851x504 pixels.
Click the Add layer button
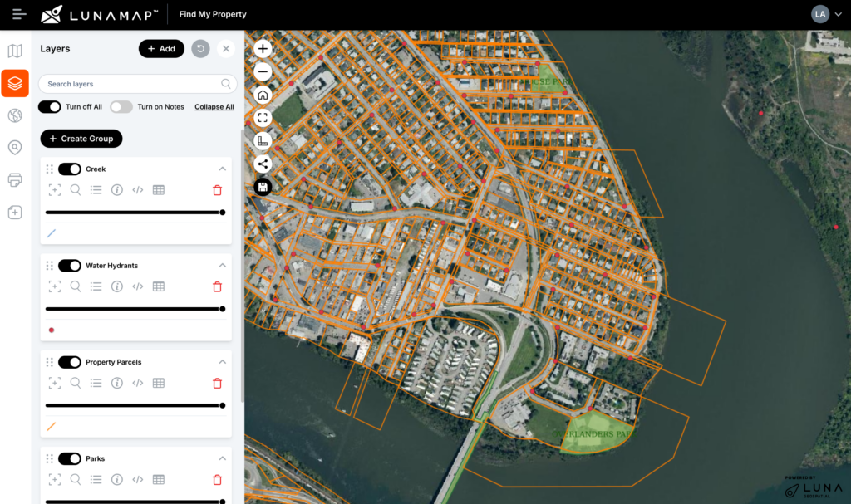tap(161, 49)
